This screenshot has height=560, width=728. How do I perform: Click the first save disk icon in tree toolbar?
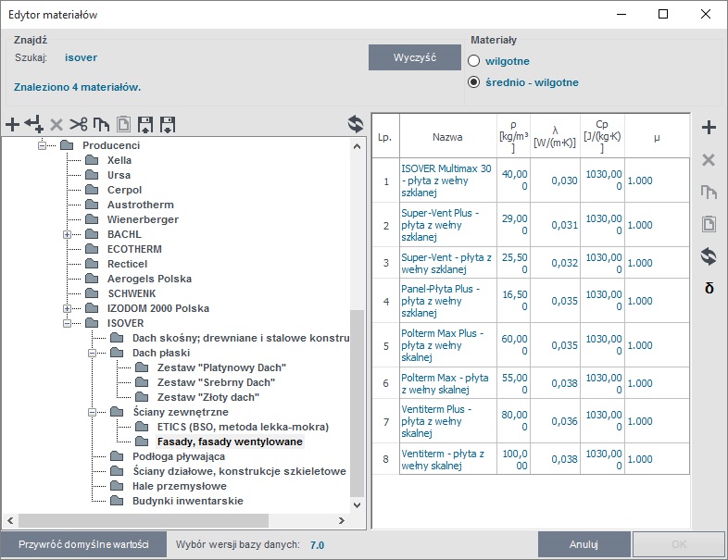(x=145, y=124)
